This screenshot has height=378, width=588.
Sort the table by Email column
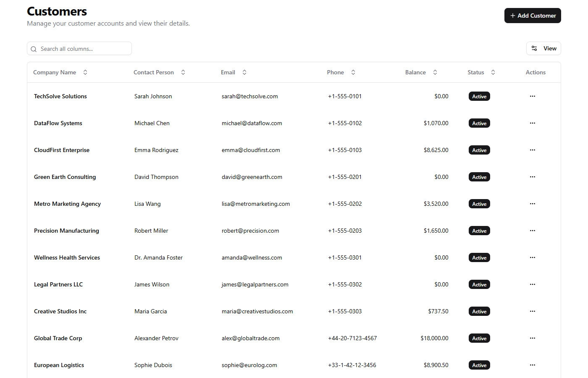pos(244,72)
